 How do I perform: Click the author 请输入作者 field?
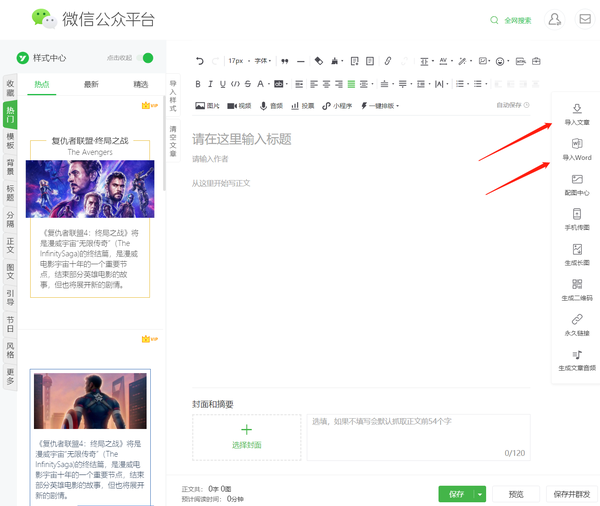click(x=361, y=159)
